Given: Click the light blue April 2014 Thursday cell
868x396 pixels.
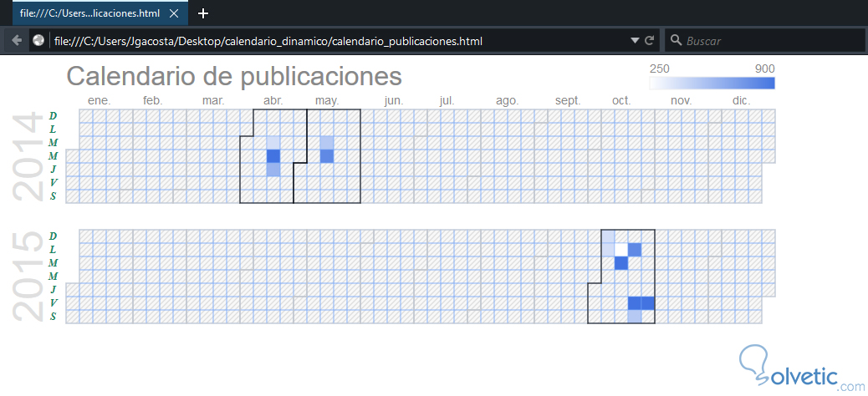Looking at the screenshot, I should click(x=273, y=170).
